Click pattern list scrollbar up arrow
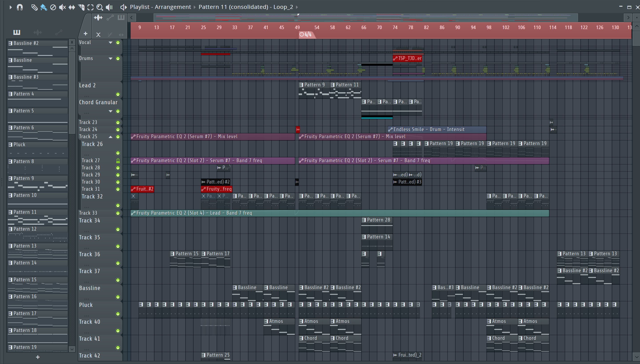 72,48
